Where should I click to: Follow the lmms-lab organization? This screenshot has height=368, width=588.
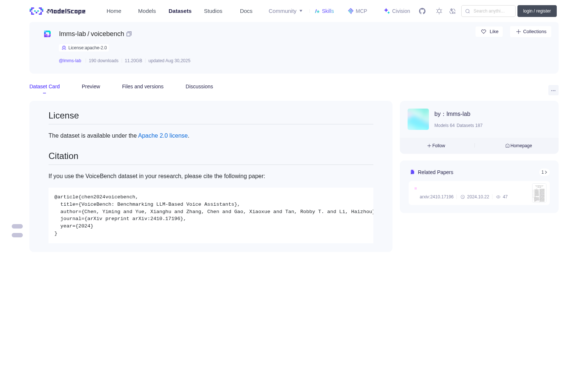[x=436, y=146]
